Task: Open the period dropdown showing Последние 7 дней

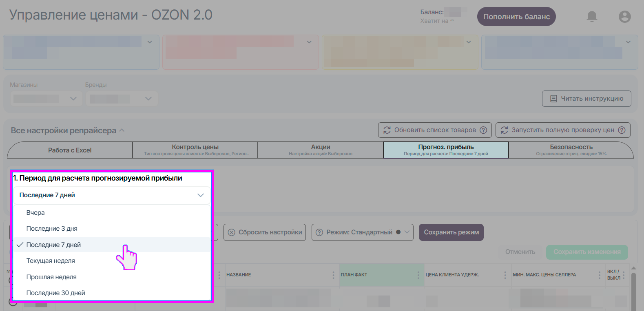Action: tap(112, 195)
